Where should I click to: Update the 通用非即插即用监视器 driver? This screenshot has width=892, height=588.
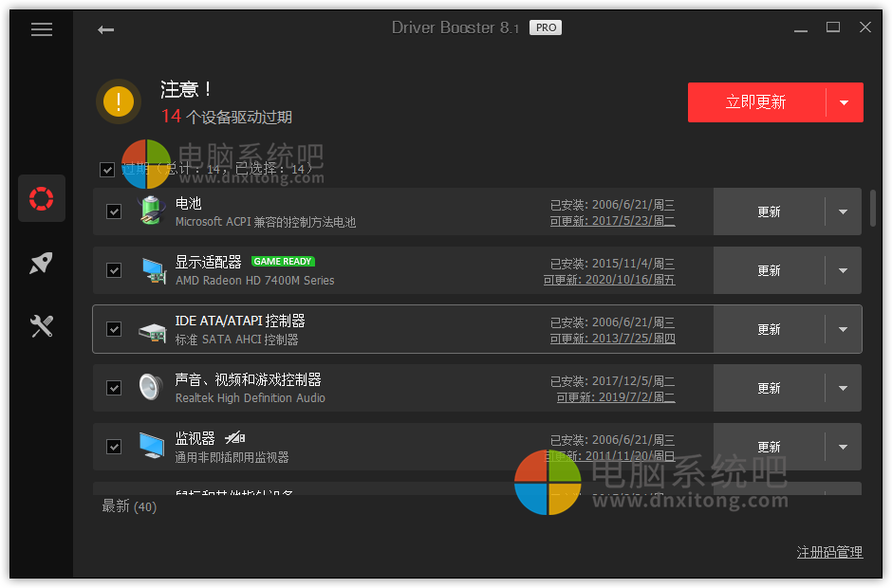click(x=770, y=447)
